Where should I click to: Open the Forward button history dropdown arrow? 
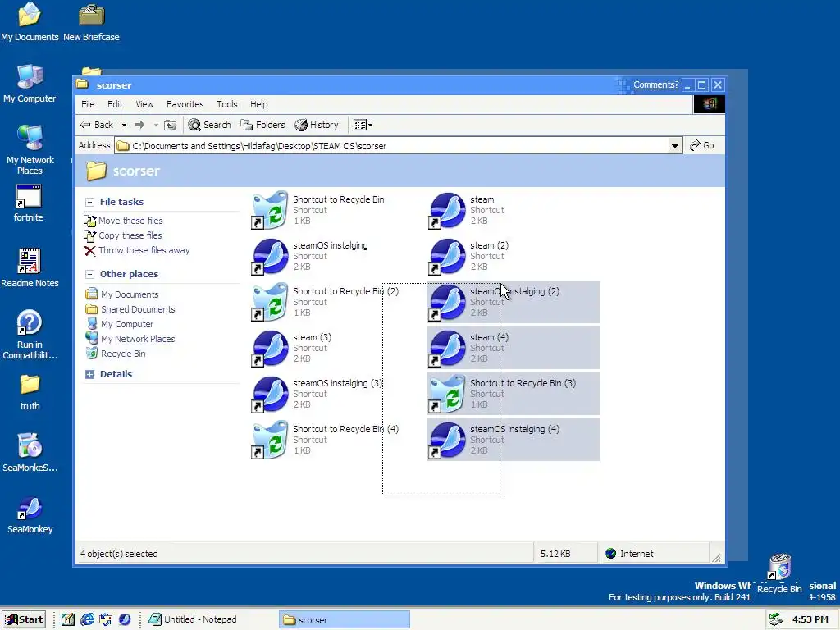pyautogui.click(x=156, y=125)
